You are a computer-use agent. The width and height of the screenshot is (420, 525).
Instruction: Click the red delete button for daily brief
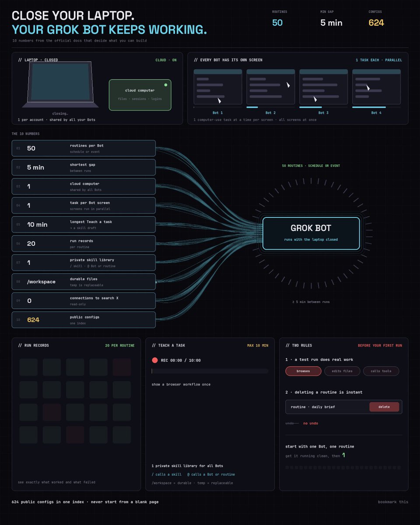(384, 407)
